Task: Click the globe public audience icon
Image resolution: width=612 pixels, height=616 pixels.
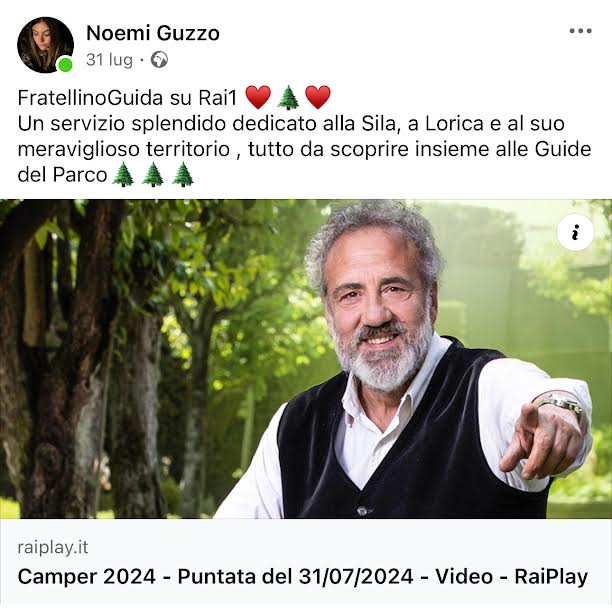Action: 159,60
